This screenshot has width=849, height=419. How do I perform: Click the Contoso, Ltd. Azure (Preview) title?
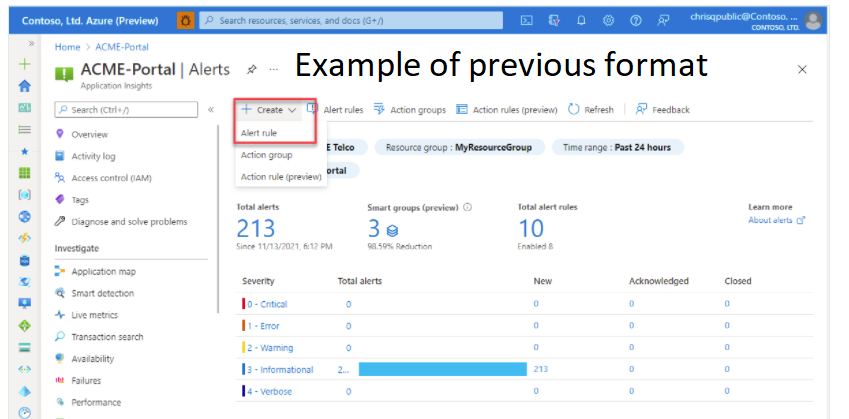click(90, 21)
